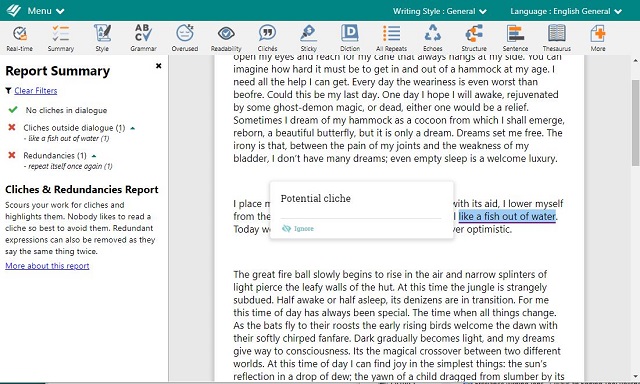This screenshot has height=384, width=640.
Task: Select the 'repeat itself once again' entry
Action: (68, 166)
